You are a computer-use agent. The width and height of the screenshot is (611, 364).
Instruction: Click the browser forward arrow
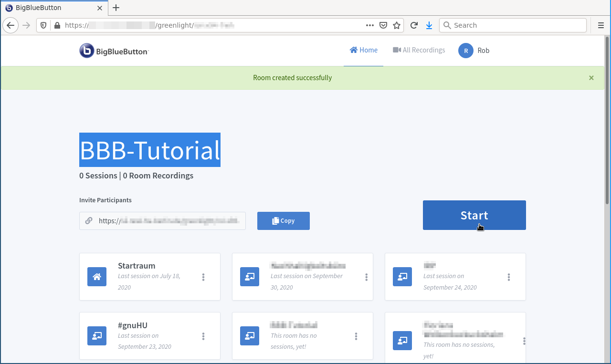pyautogui.click(x=26, y=25)
